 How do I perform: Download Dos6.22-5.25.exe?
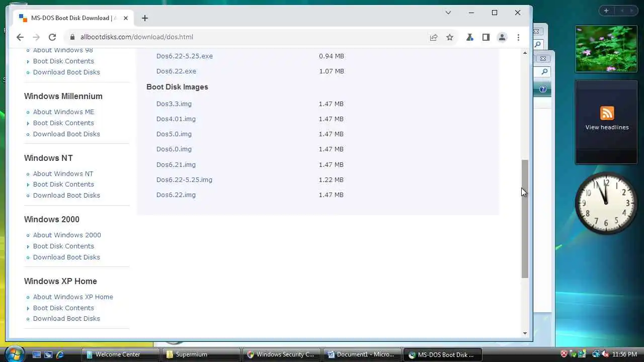(x=184, y=56)
